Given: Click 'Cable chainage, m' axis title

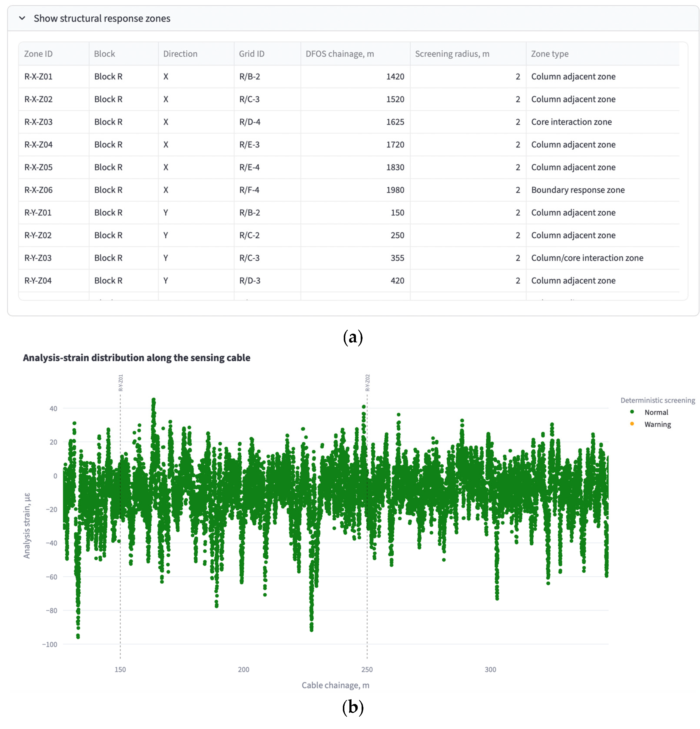Looking at the screenshot, I should click(x=335, y=685).
